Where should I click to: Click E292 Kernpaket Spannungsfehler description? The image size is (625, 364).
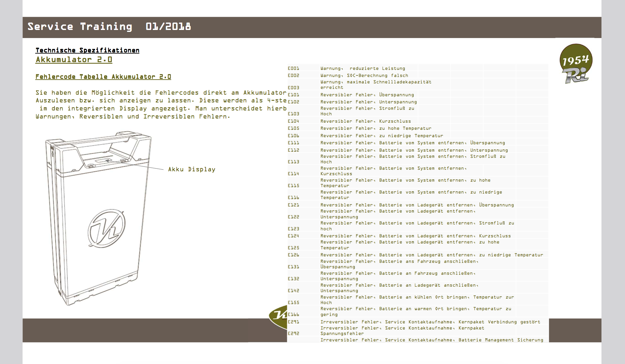402,330
